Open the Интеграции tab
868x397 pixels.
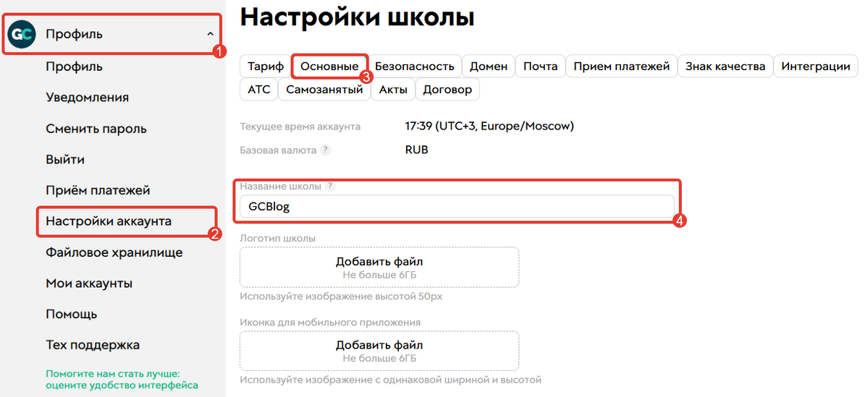(815, 67)
